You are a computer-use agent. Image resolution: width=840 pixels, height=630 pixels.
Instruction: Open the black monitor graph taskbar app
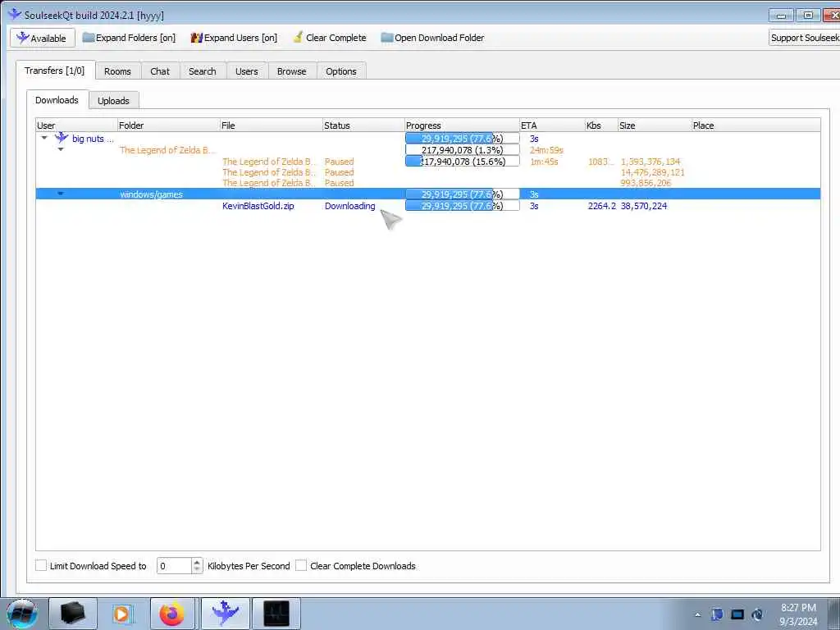click(276, 614)
